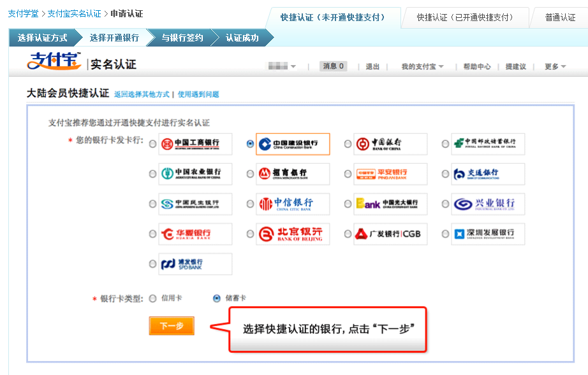The image size is (588, 375).
Task: Open 消息 0 messages
Action: click(334, 66)
